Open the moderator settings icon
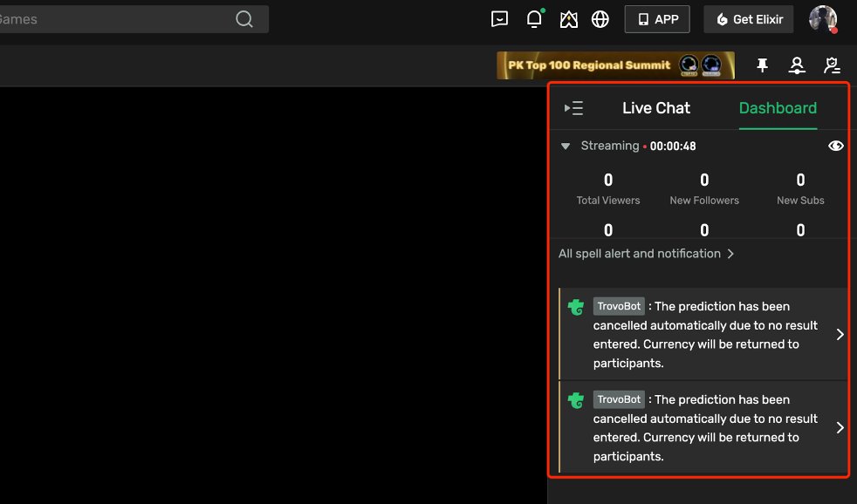Image resolution: width=857 pixels, height=504 pixels. pyautogui.click(x=832, y=65)
